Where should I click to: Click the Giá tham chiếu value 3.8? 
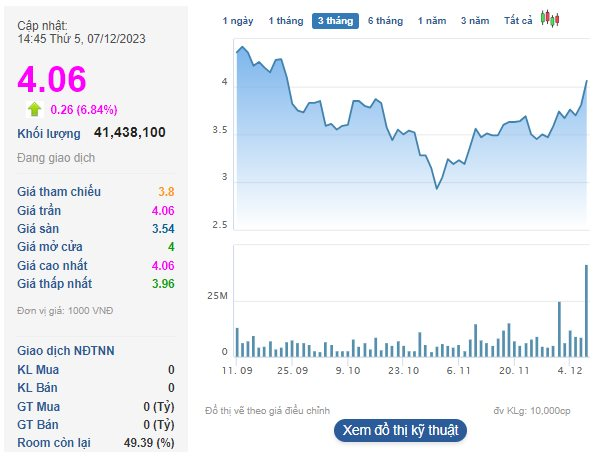(166, 192)
